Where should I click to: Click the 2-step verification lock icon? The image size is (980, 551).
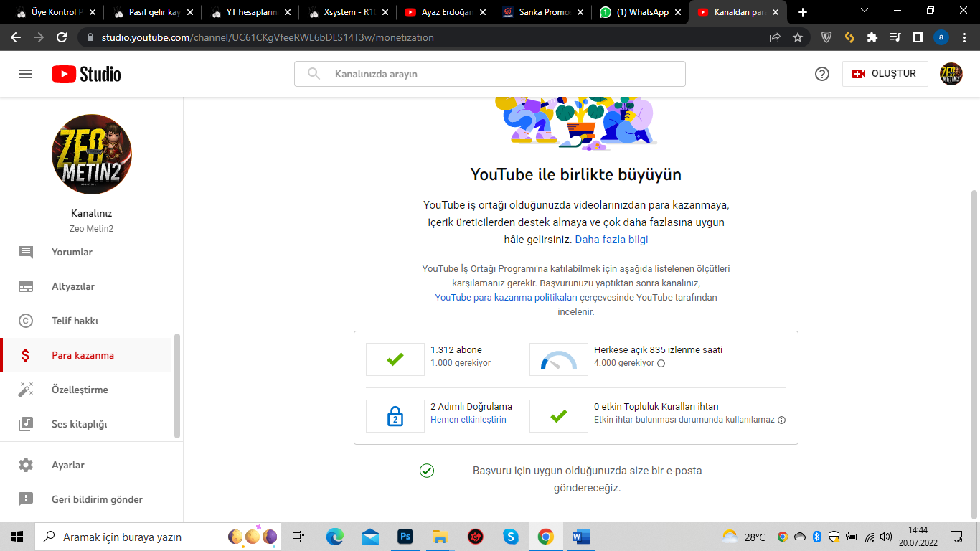[x=395, y=416]
